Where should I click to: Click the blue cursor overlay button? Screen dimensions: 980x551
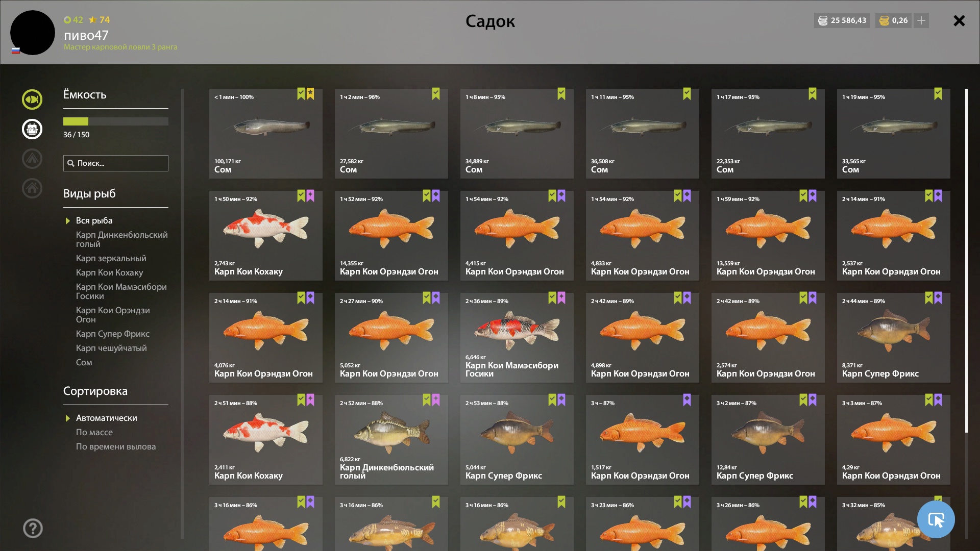pos(936,519)
